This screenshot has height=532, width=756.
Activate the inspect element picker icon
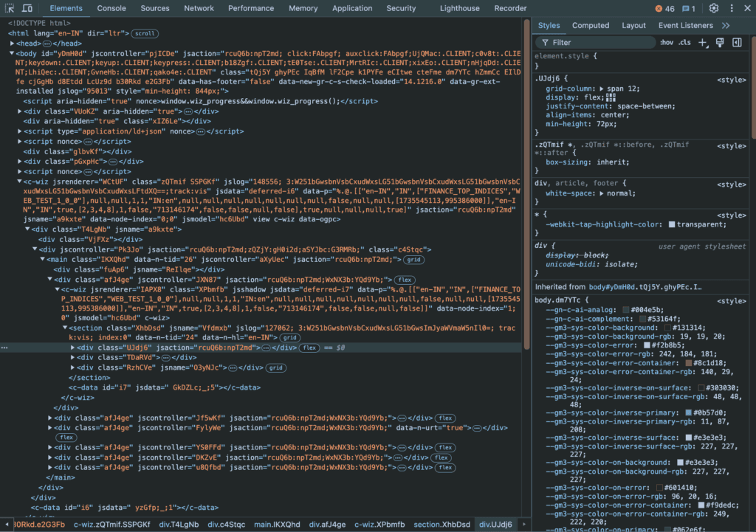pos(10,8)
